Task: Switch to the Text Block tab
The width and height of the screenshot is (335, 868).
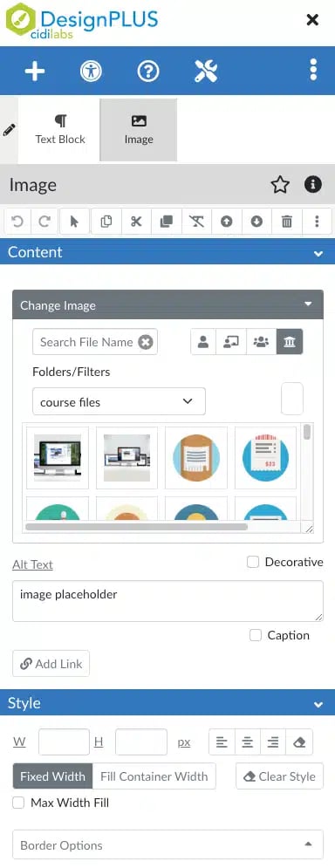Action: tap(60, 130)
